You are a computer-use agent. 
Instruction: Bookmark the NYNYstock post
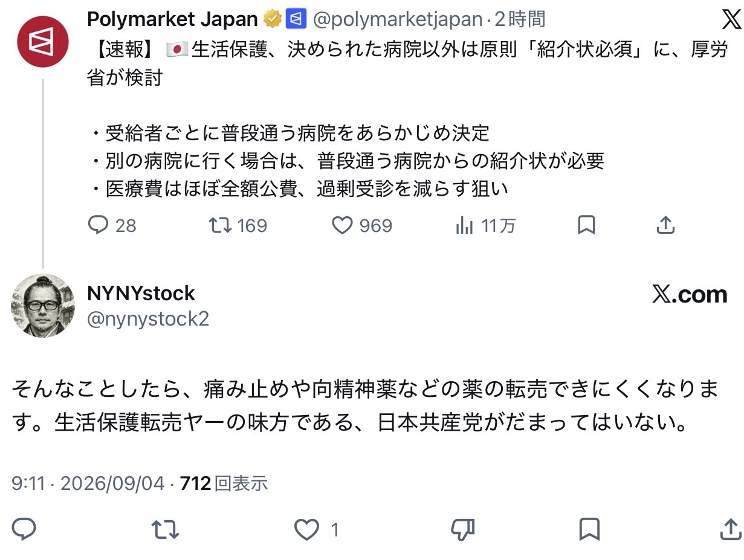click(x=589, y=530)
